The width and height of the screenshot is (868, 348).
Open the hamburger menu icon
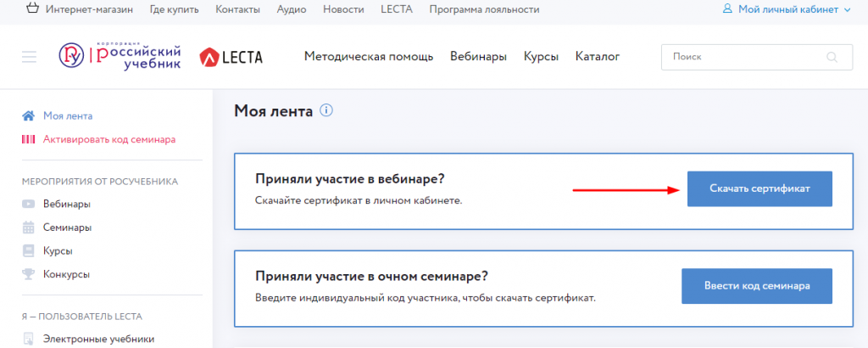pos(30,57)
